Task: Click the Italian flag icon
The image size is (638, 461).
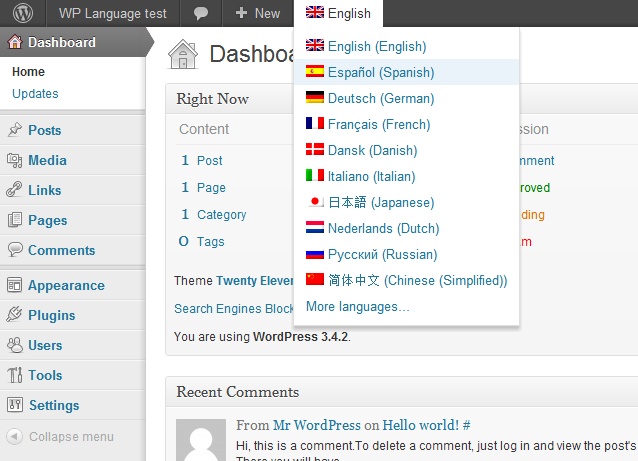Action: point(315,175)
